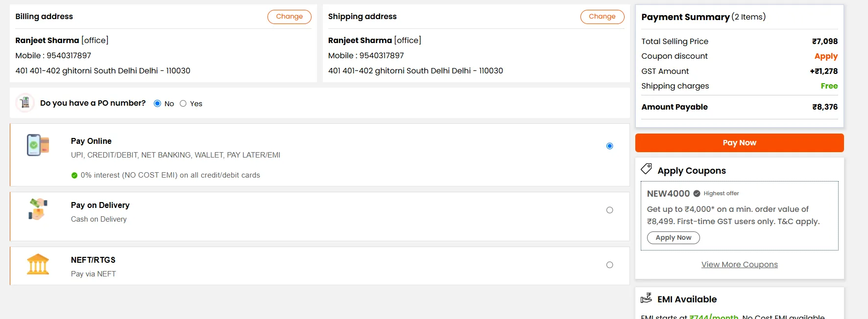
Task: Choose the Pay Online radio button
Action: pos(609,146)
